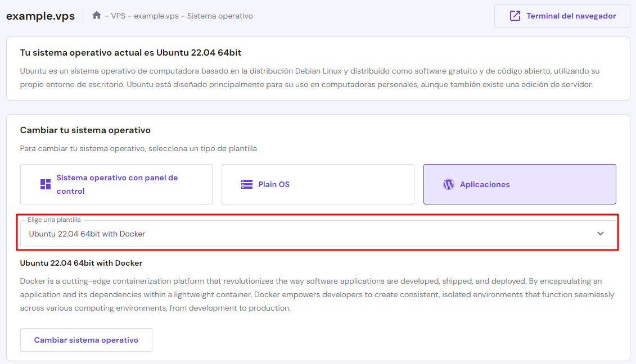Click the WordPress icon in the Aplicaciones card
The width and height of the screenshot is (636, 364).
[x=448, y=184]
